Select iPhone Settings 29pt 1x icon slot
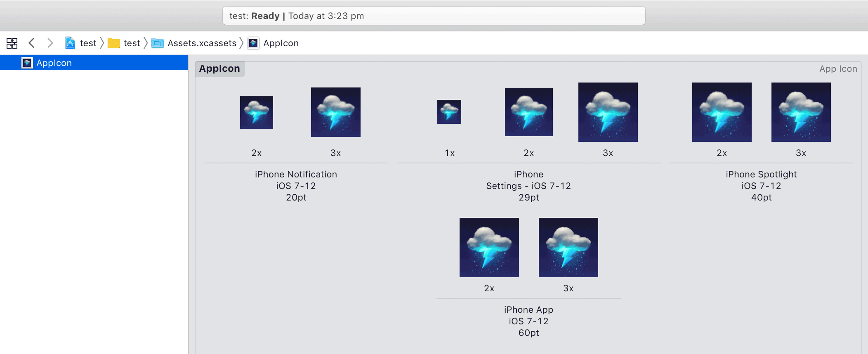 pyautogui.click(x=449, y=112)
